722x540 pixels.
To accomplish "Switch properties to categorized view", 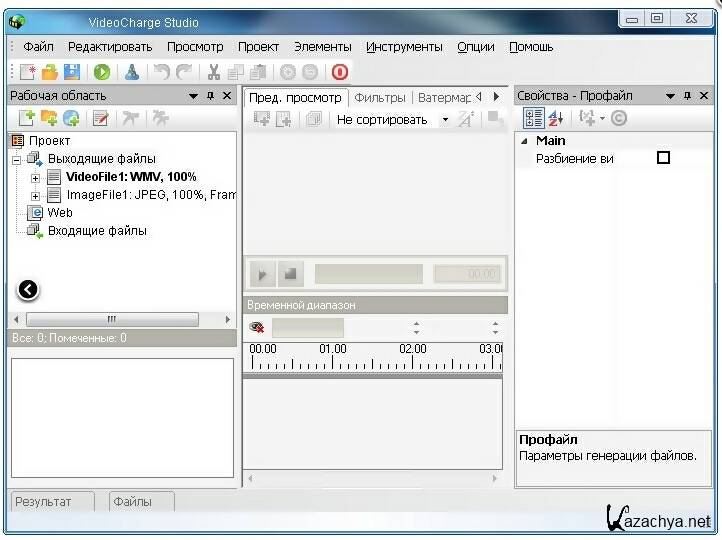I will tap(533, 118).
